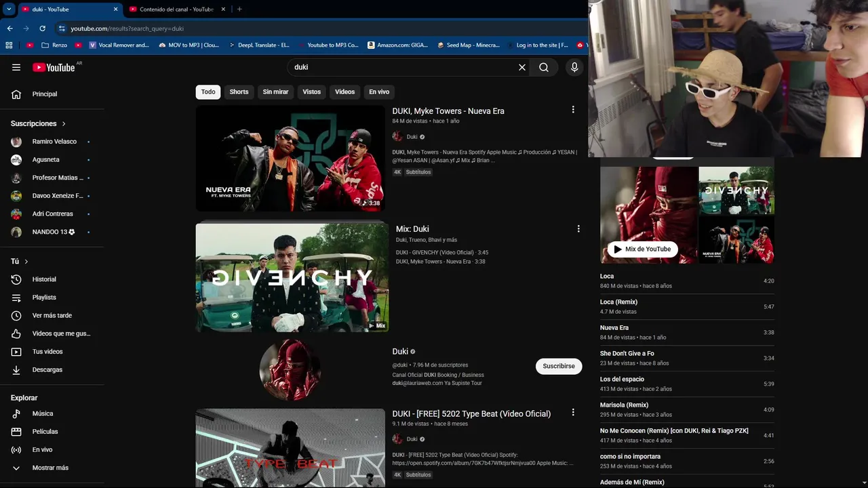Play como si no importara track

pyautogui.click(x=687, y=461)
